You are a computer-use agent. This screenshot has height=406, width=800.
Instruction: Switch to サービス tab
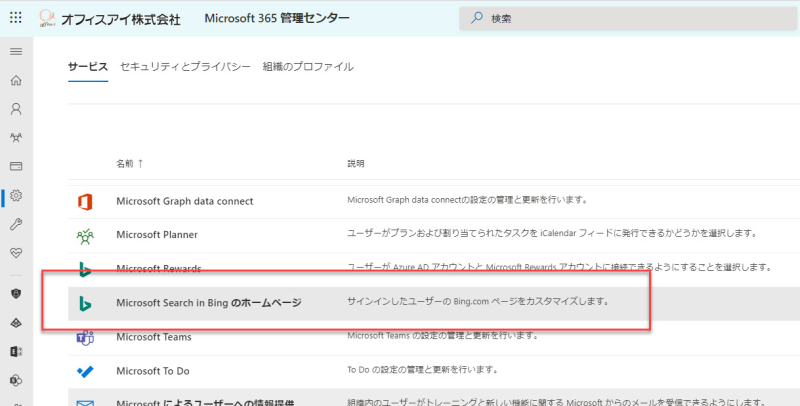(x=88, y=67)
